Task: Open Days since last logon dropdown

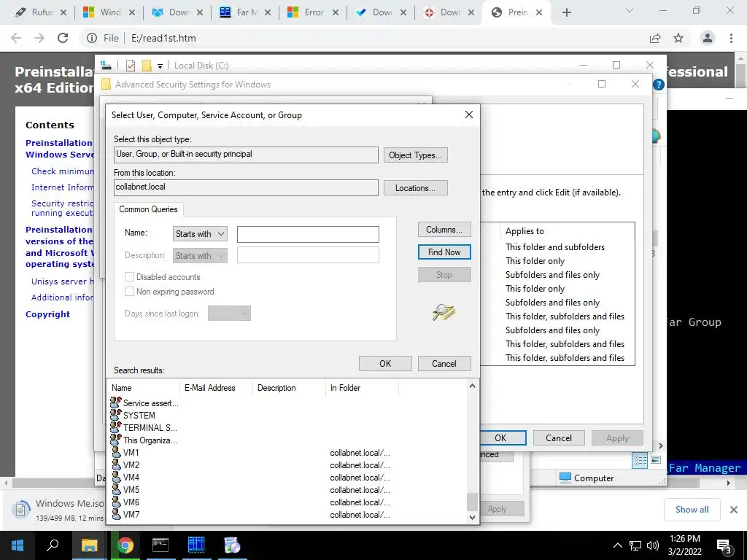Action: 228,314
